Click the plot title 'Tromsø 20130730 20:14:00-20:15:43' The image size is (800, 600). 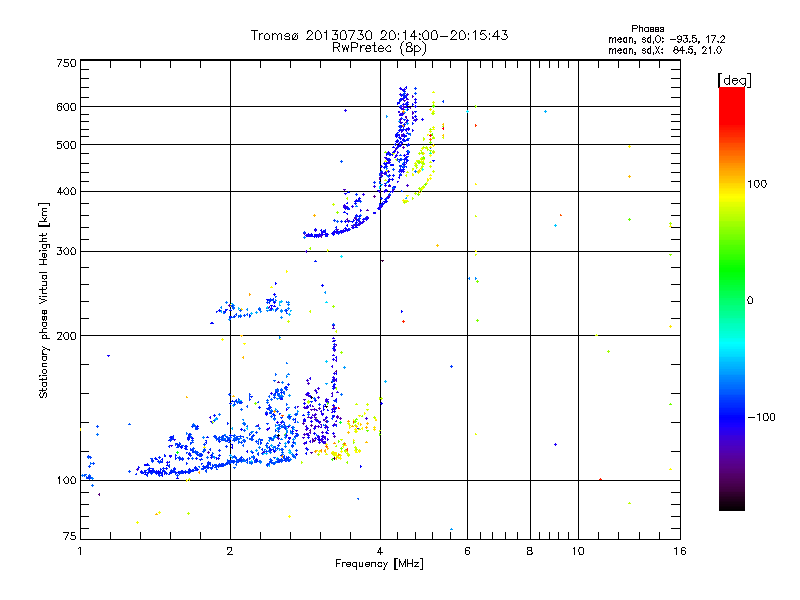pos(379,35)
